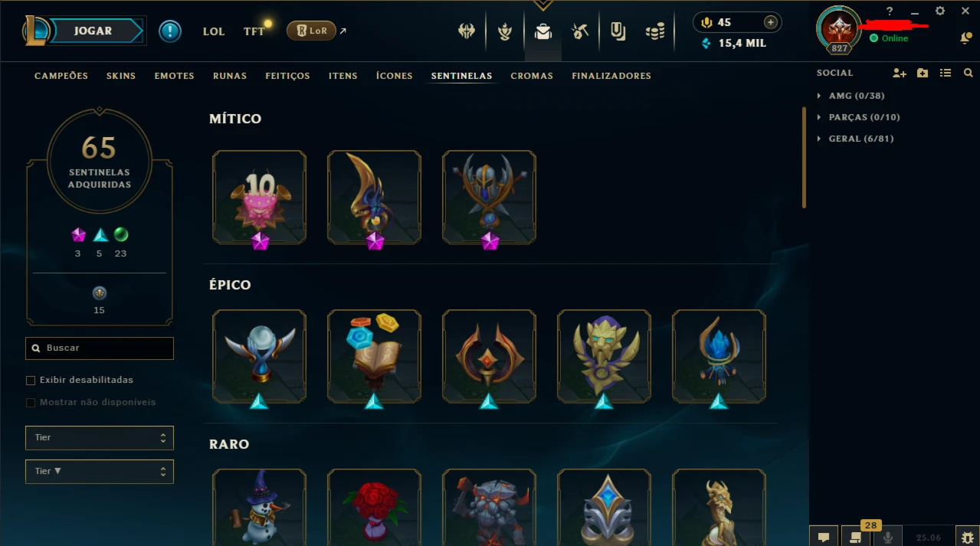Enable Exibir desabilitadas checkbox

click(31, 380)
